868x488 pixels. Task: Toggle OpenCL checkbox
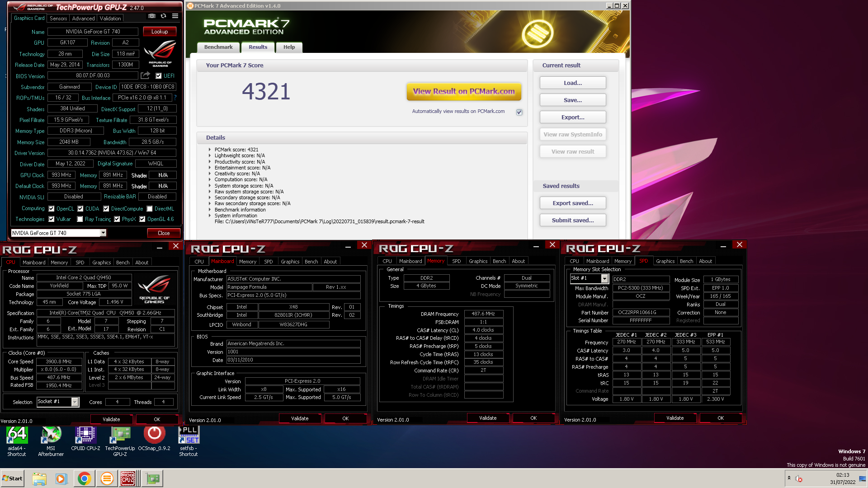point(52,209)
